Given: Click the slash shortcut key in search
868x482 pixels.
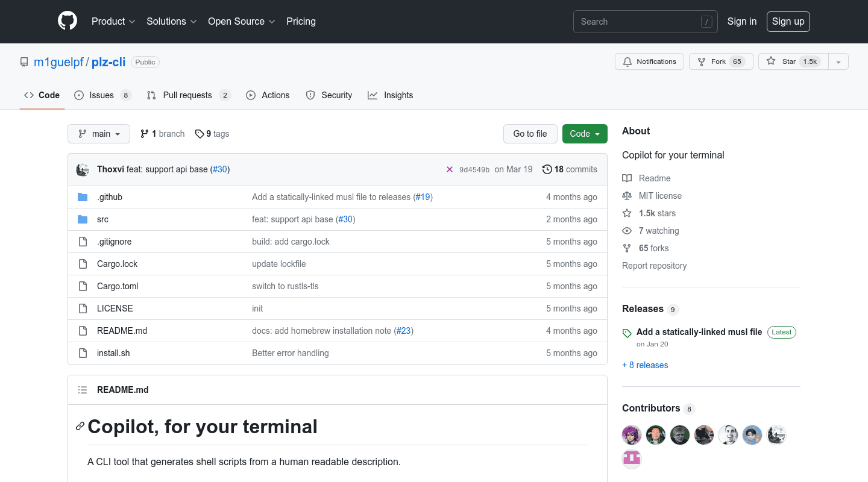Looking at the screenshot, I should [706, 22].
